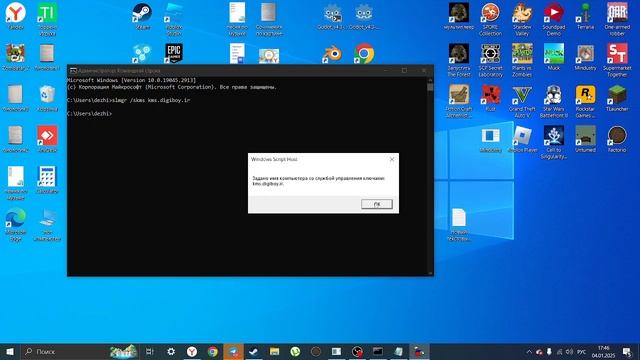Launch the One-armed robber shortcut
The image size is (640, 360).
pos(617,19)
